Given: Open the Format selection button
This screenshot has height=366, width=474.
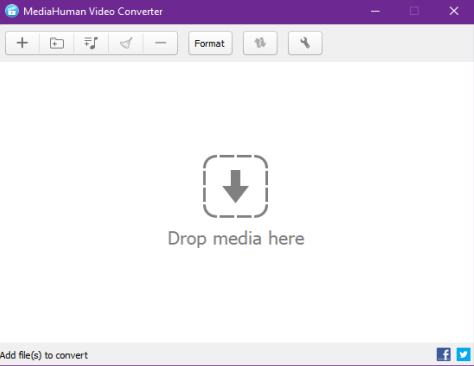Looking at the screenshot, I should (x=210, y=43).
